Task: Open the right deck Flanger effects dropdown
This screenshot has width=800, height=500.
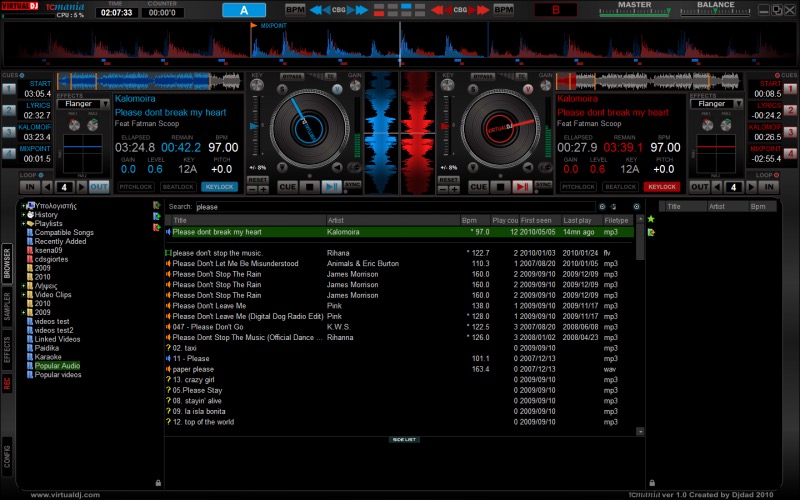Action: [x=716, y=103]
